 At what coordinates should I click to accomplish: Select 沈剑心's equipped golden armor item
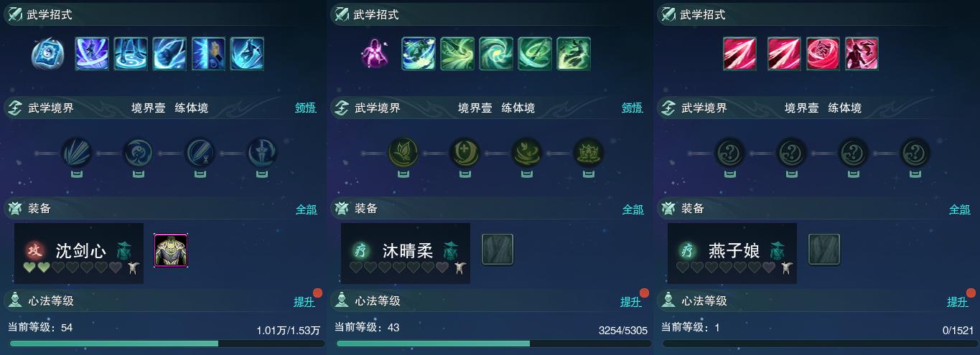click(171, 250)
